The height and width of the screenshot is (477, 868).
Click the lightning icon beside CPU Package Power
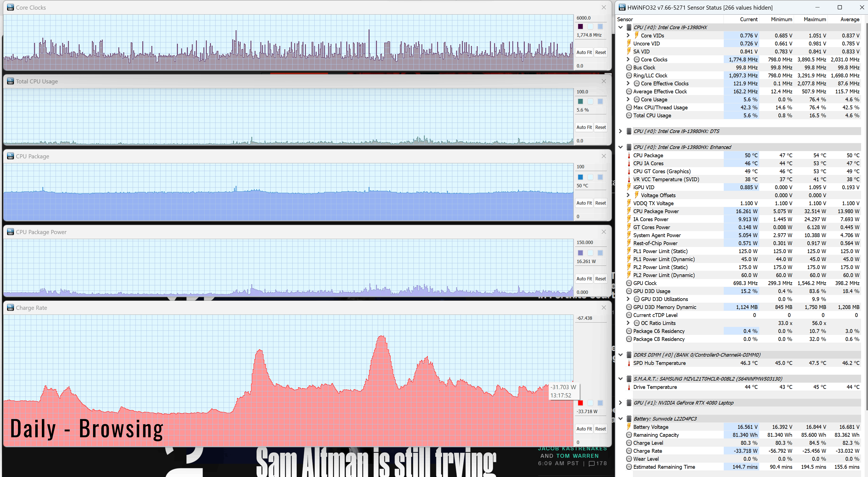click(x=629, y=211)
